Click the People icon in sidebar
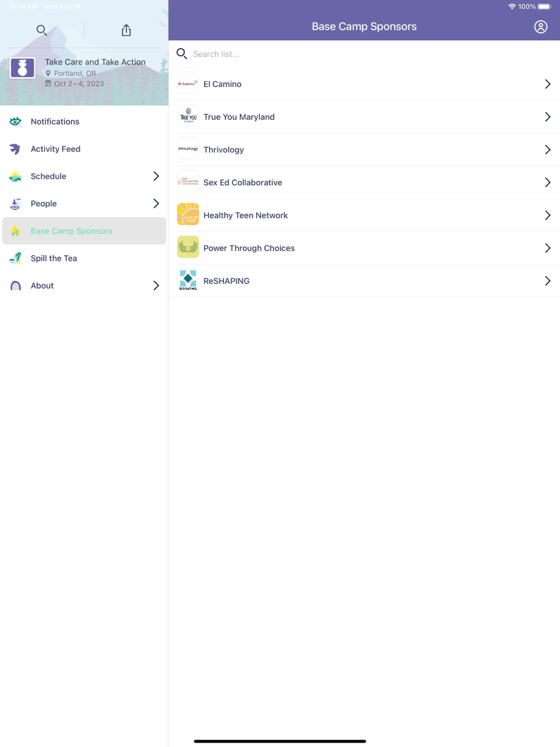560x747 pixels. [x=16, y=204]
